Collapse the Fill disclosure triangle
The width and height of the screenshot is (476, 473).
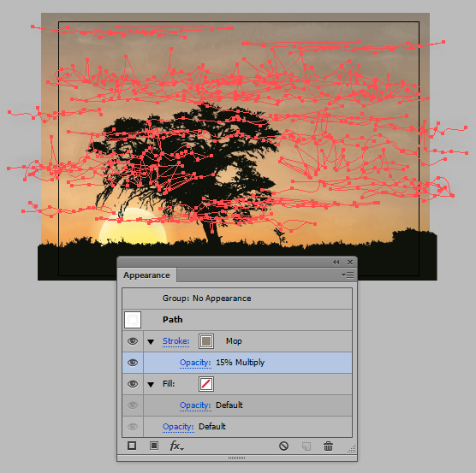[151, 385]
